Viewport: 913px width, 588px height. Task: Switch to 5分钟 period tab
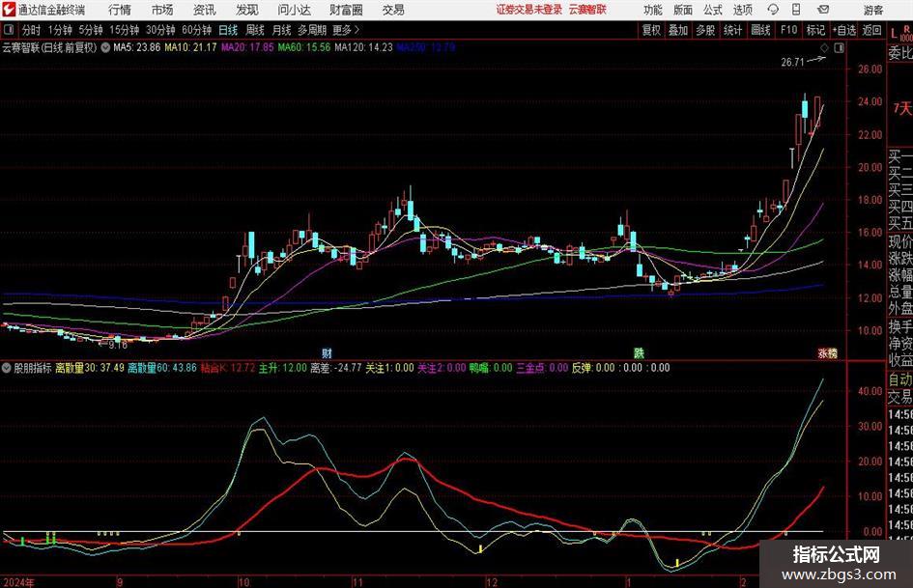(90, 30)
